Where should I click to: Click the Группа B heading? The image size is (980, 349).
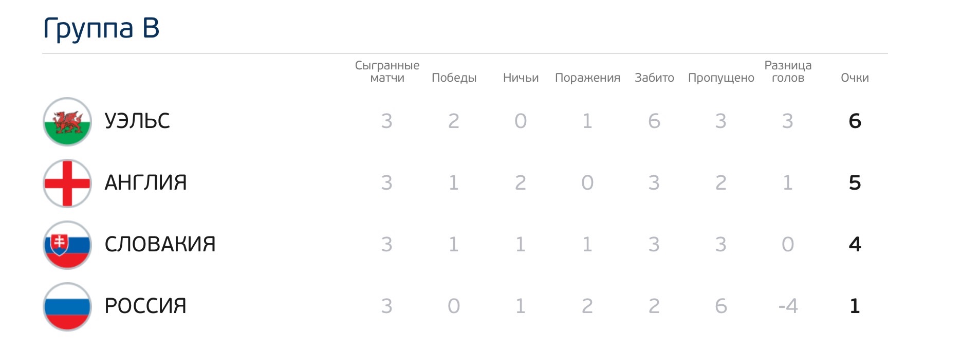101,28
